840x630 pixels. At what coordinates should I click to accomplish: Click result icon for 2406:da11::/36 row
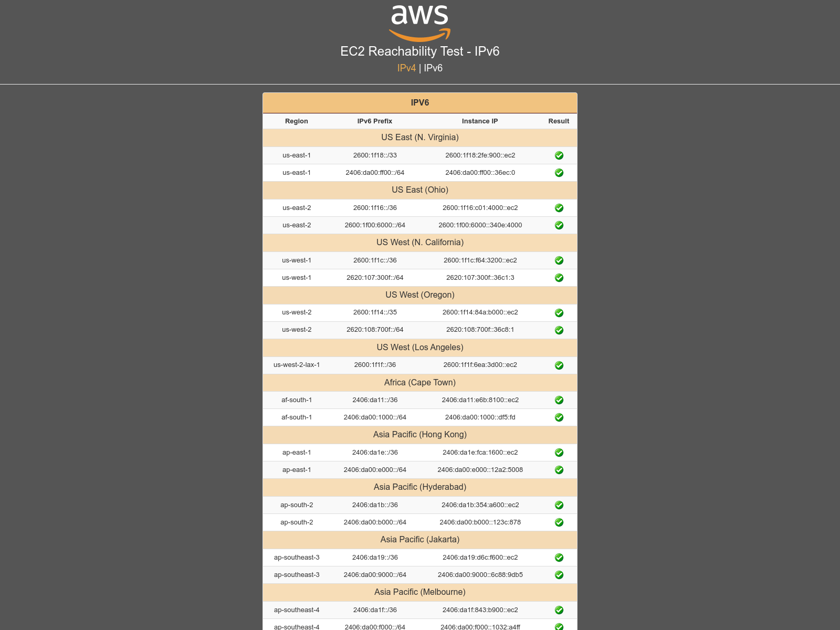click(559, 400)
